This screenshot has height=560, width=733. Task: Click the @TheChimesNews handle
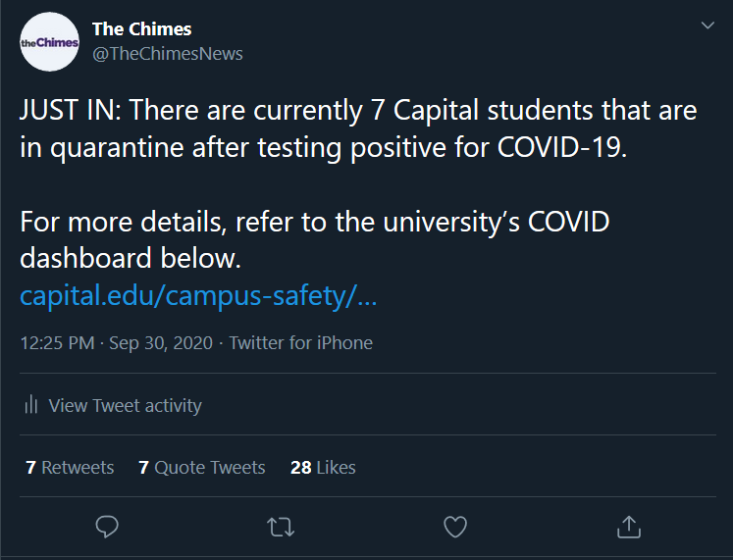(x=168, y=54)
